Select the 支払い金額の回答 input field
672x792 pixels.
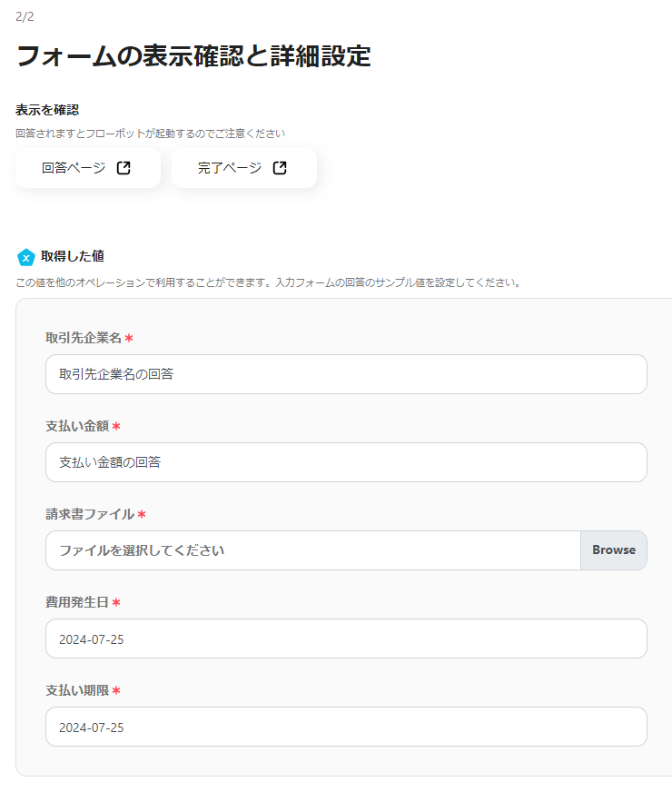346,461
